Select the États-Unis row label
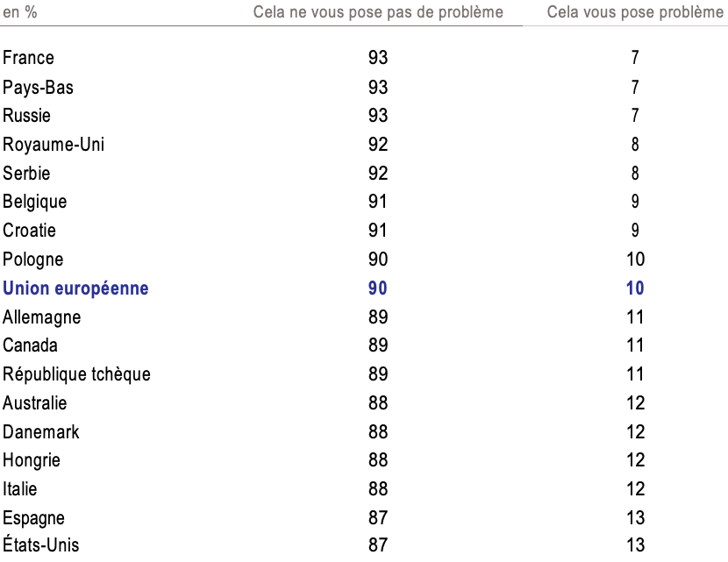 tap(40, 545)
